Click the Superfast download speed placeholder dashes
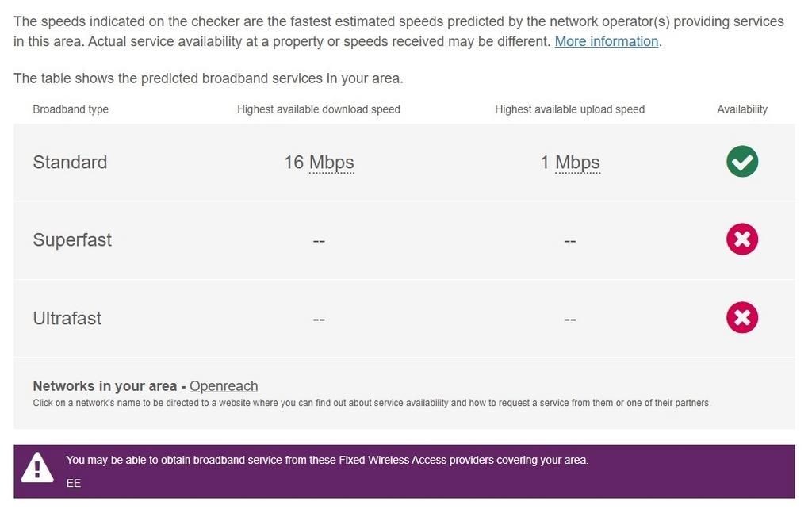 pos(319,241)
